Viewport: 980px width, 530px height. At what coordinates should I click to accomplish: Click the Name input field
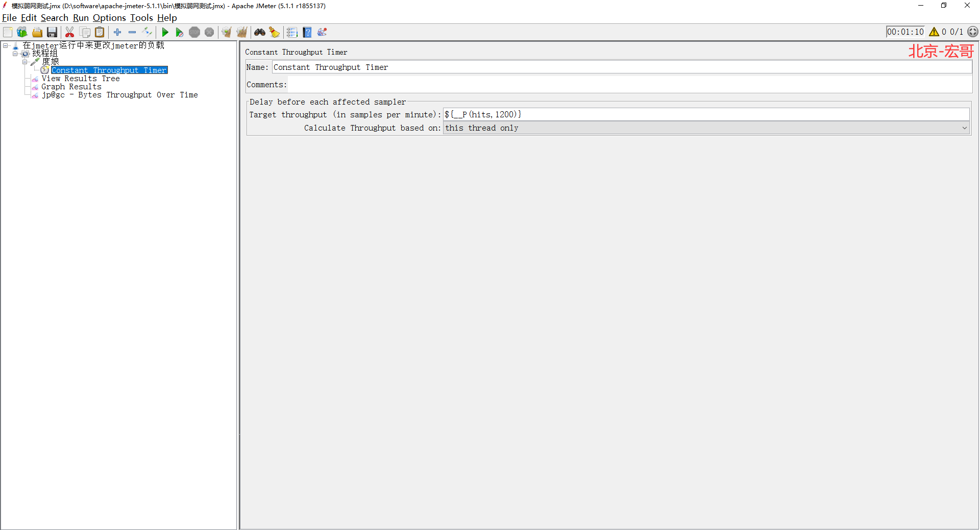pyautogui.click(x=622, y=67)
